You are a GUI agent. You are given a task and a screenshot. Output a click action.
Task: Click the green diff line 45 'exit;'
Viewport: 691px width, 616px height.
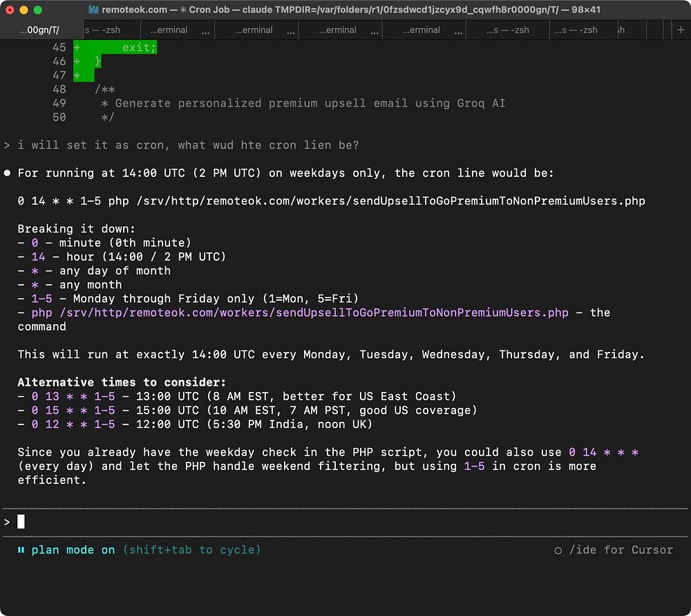tap(115, 47)
